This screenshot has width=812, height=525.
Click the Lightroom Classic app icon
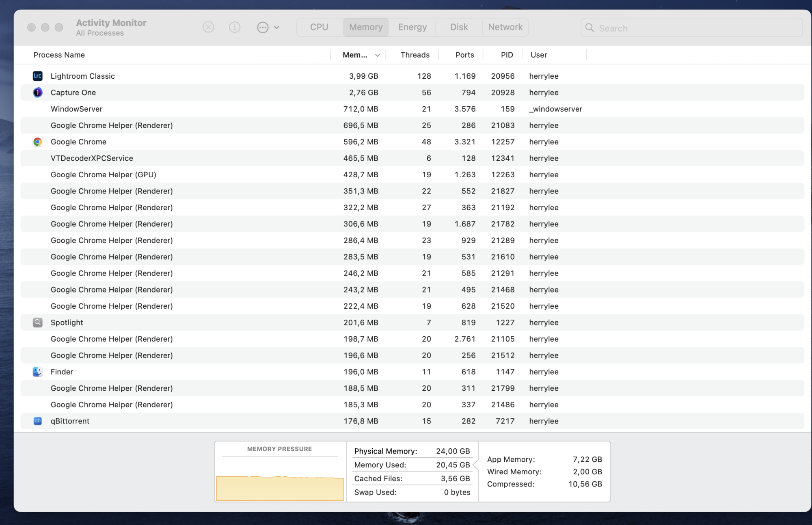tap(37, 76)
